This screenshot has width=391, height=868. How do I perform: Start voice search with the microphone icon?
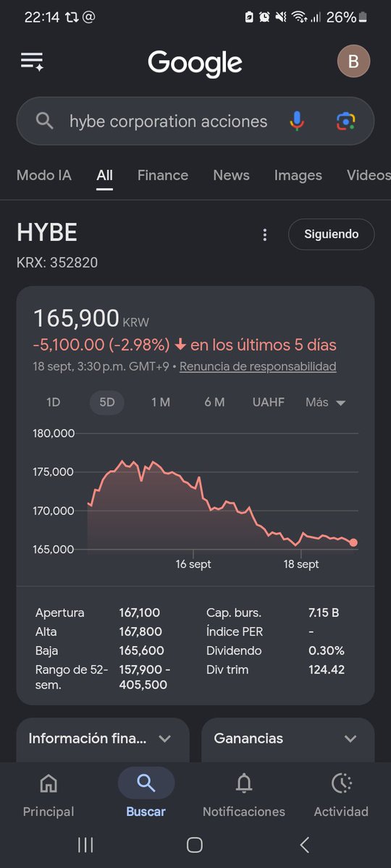pos(297,122)
